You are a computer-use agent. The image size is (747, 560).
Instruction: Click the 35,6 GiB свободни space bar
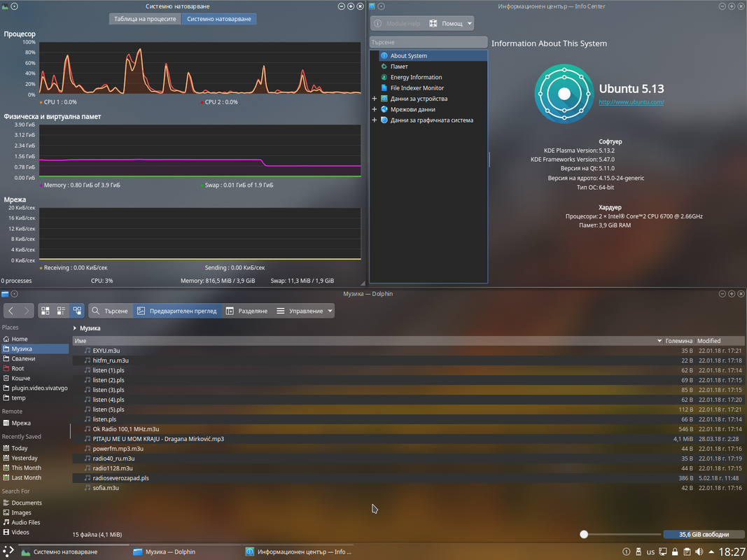point(704,535)
